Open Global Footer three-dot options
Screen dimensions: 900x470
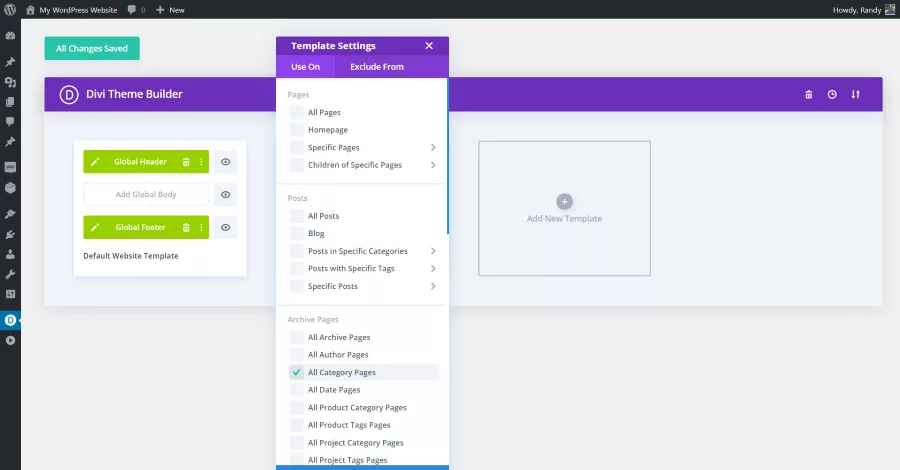(201, 227)
